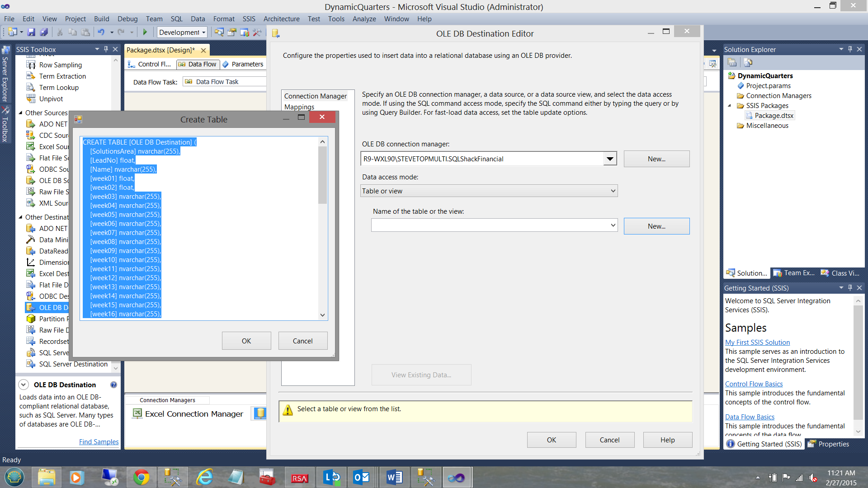
Task: Click the Undo toolbar icon
Action: click(x=101, y=32)
